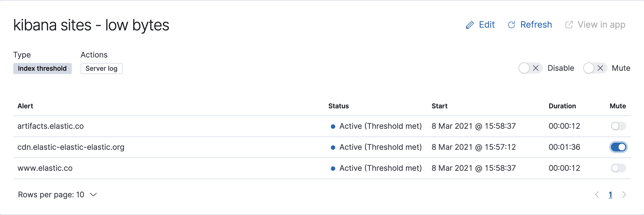Screen dimensions: 644x215
Task: Click the blue active status dot for www.elastic.co
Action: [x=333, y=168]
